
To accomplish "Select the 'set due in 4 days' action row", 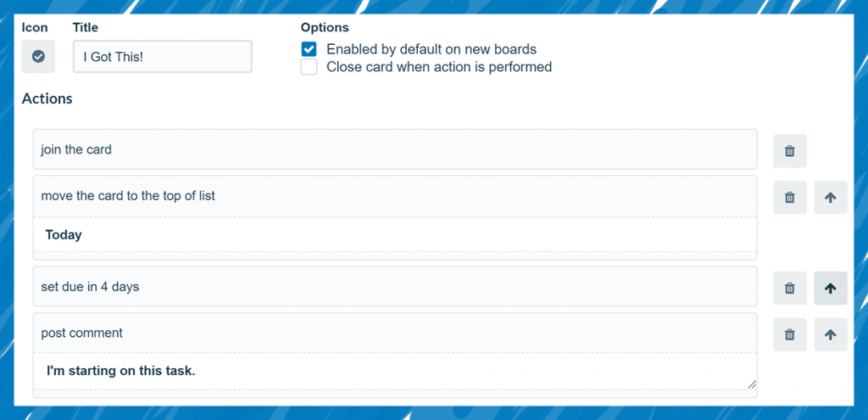I will (394, 287).
